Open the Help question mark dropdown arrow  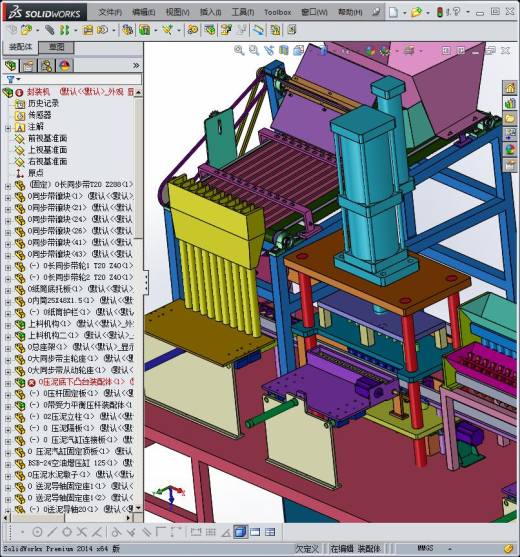(467, 13)
